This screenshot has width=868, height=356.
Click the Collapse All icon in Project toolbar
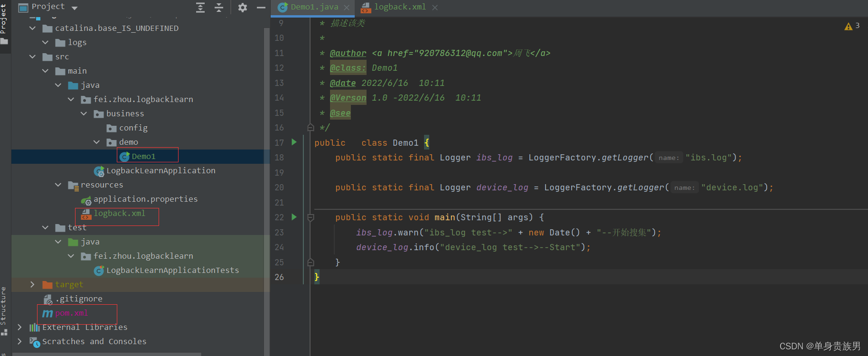point(219,7)
